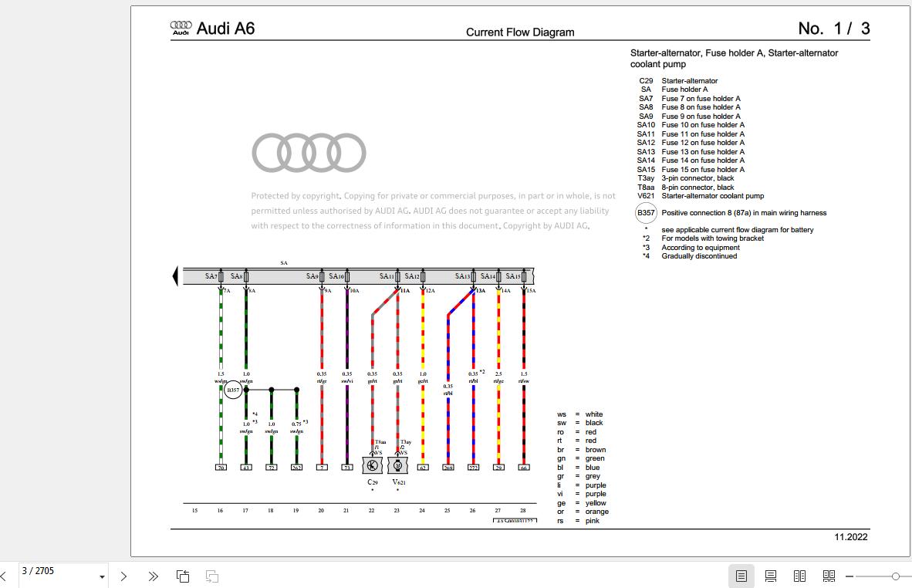Switch to two-page side-by-side view

pyautogui.click(x=800, y=576)
